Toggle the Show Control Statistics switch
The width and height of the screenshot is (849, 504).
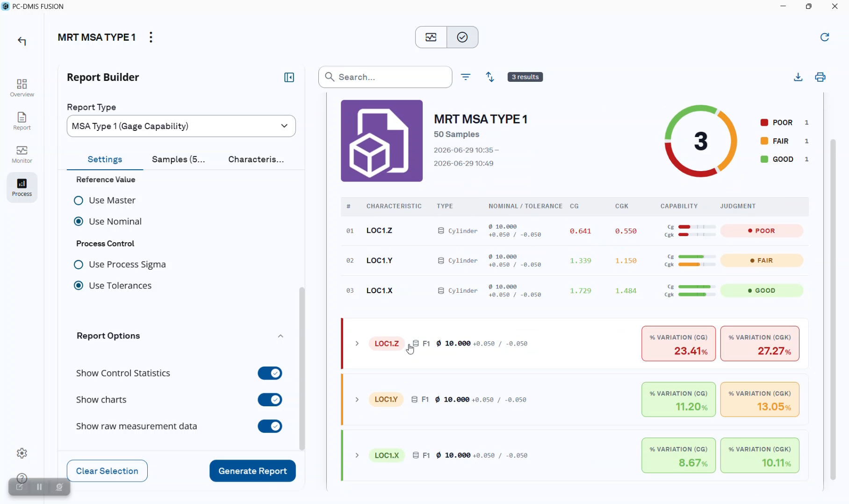(x=270, y=373)
